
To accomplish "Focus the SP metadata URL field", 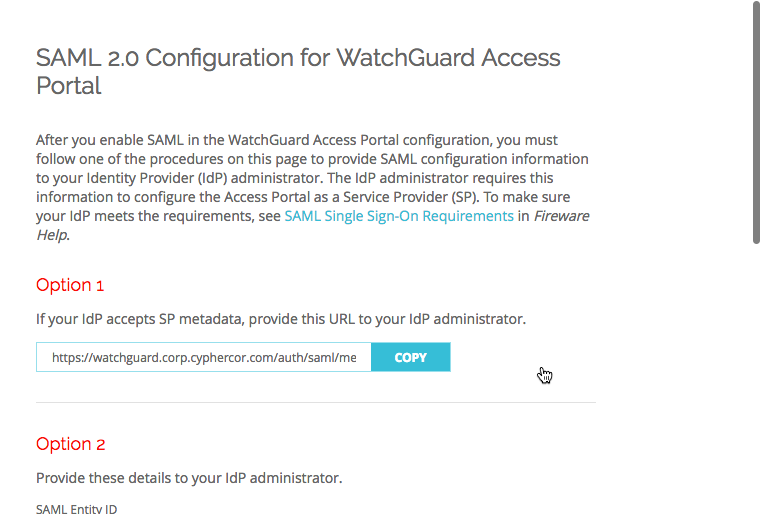I will pyautogui.click(x=204, y=357).
